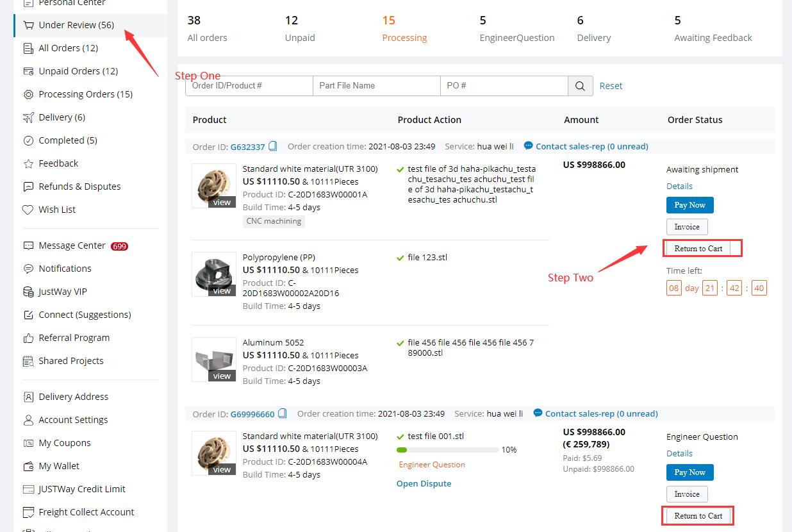Click the All Orders list icon
Screen dimensions: 792x532
pyautogui.click(x=28, y=48)
